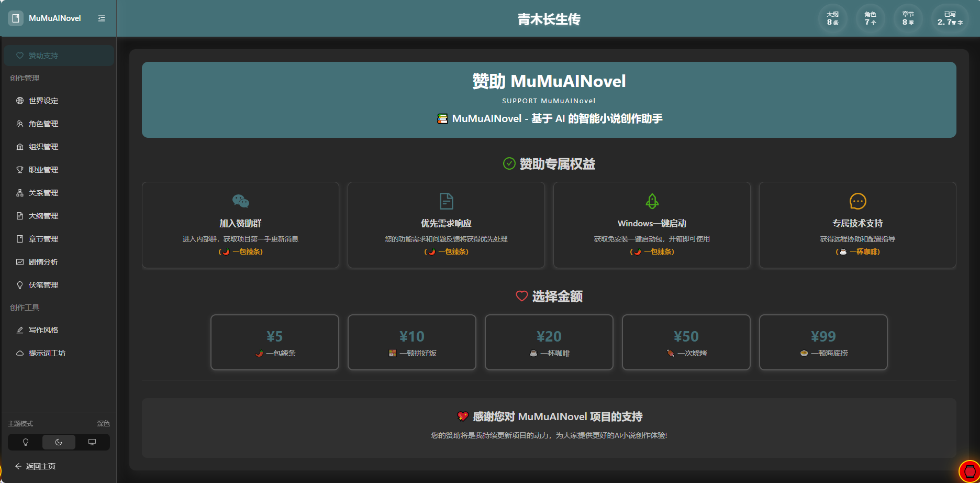Viewport: 980px width, 483px height.
Task: Click 返回主页 to return home
Action: pyautogui.click(x=41, y=466)
